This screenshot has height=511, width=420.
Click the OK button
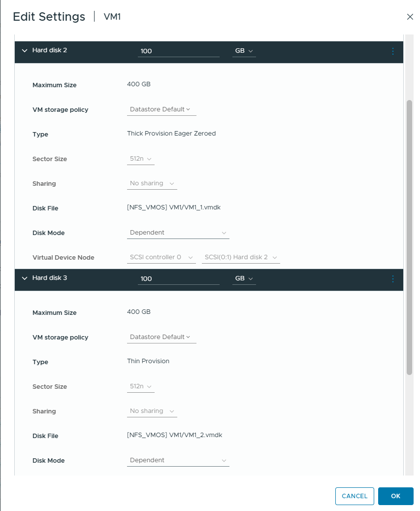[x=395, y=496]
